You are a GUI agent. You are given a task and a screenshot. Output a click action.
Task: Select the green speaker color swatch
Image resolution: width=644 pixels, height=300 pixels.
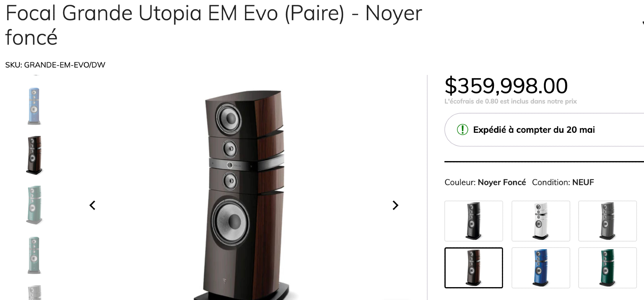(x=607, y=268)
